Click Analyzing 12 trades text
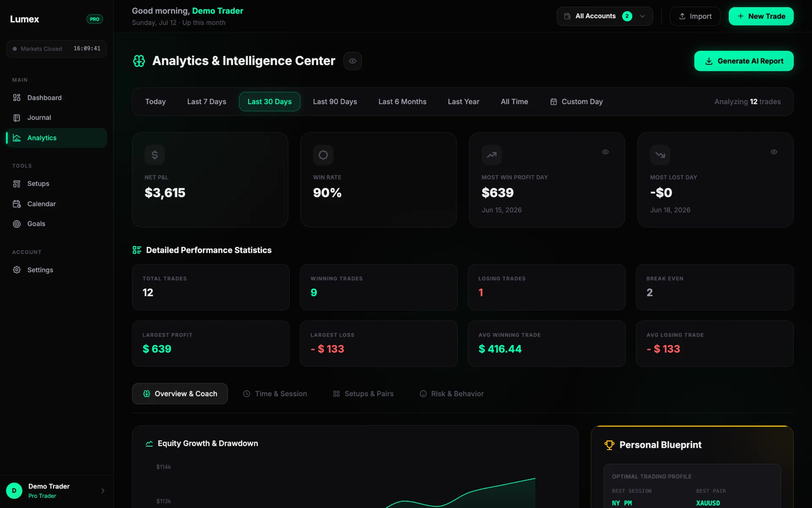The height and width of the screenshot is (508, 812). pyautogui.click(x=747, y=102)
